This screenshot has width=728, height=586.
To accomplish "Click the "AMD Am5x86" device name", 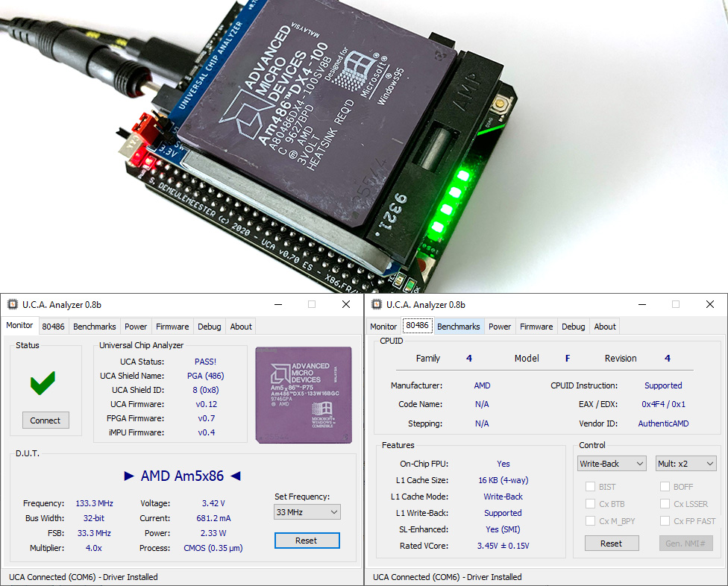I will click(182, 476).
